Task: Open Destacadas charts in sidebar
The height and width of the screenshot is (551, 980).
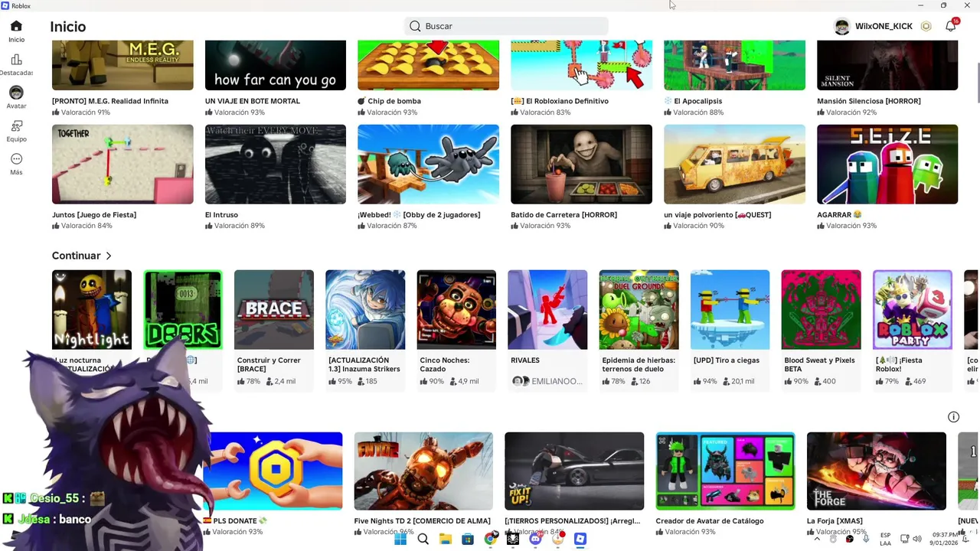Action: point(16,65)
